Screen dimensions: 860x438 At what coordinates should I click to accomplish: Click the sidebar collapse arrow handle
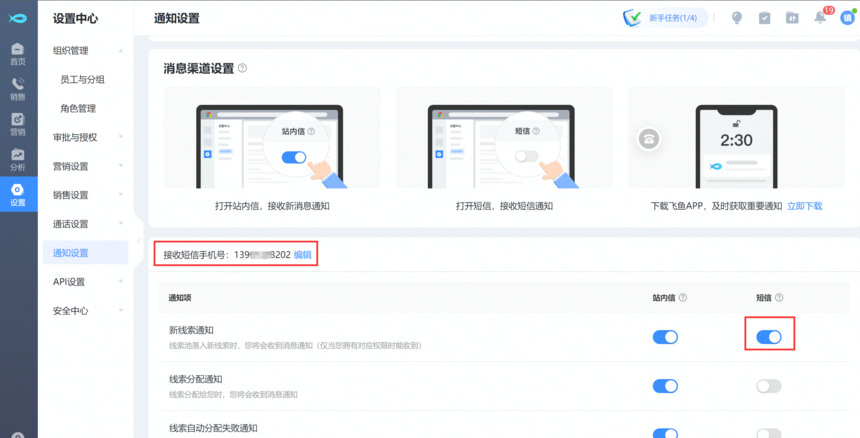[139, 241]
